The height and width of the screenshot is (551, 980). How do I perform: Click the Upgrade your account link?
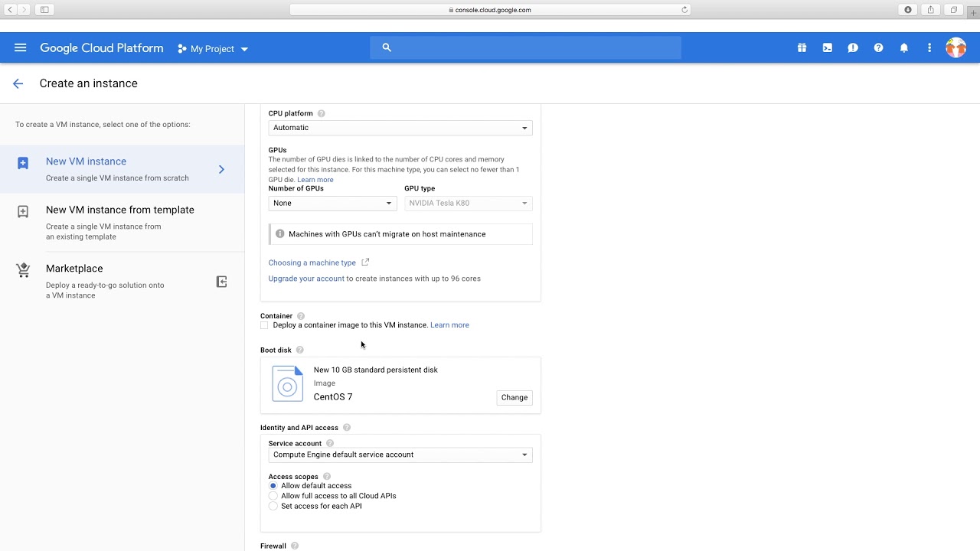306,279
